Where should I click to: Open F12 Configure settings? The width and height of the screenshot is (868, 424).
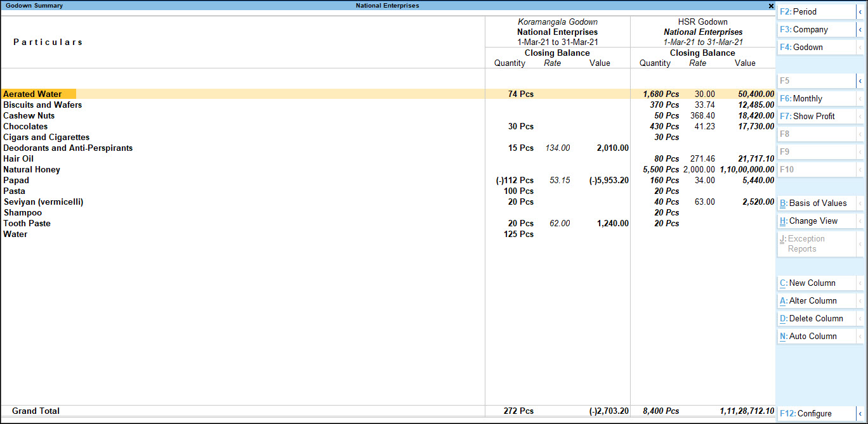click(x=815, y=413)
